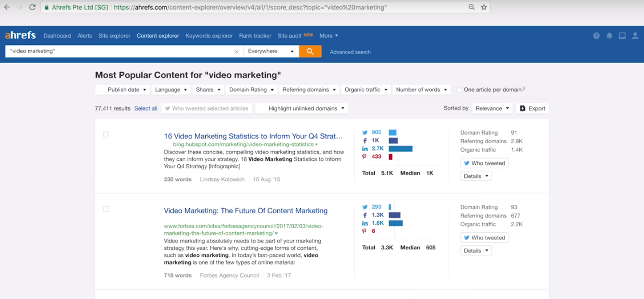Open the Everywhere search scope dropdown

271,51
